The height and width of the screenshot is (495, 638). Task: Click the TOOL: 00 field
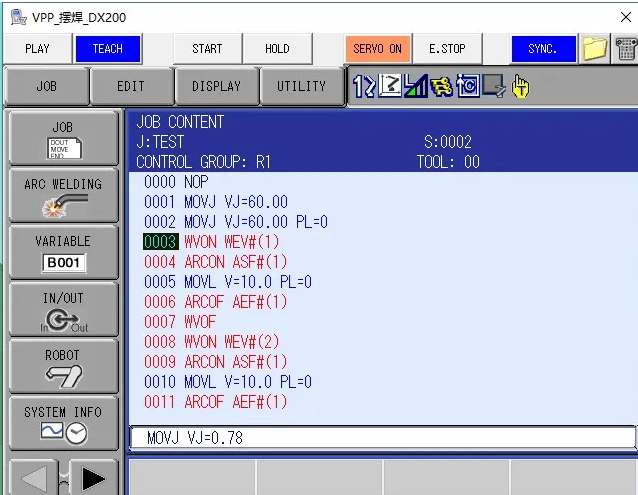[x=448, y=162]
